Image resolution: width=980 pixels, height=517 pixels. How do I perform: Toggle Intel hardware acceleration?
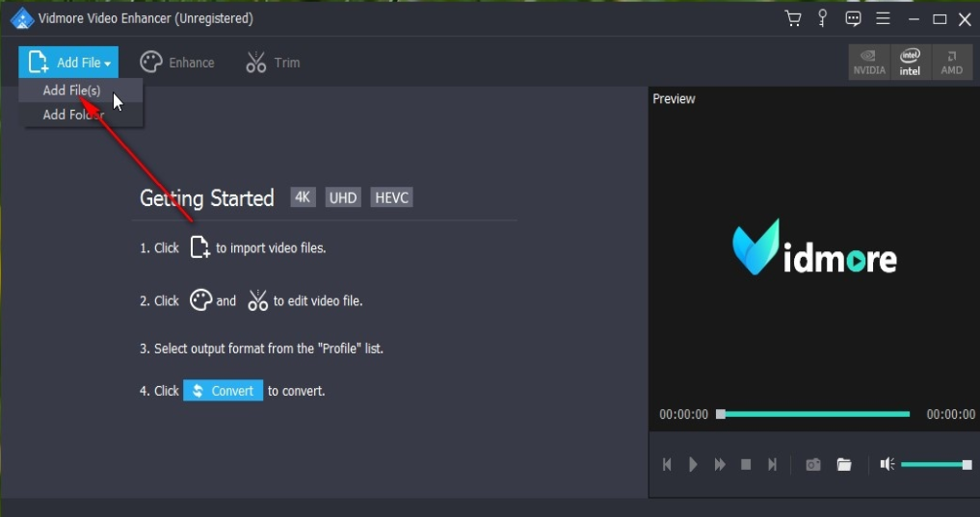(x=910, y=63)
